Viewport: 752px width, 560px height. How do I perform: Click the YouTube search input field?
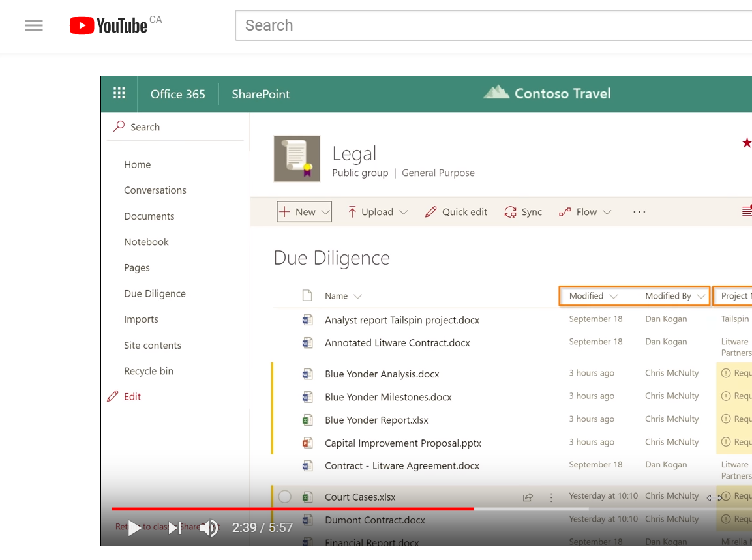[x=493, y=25]
